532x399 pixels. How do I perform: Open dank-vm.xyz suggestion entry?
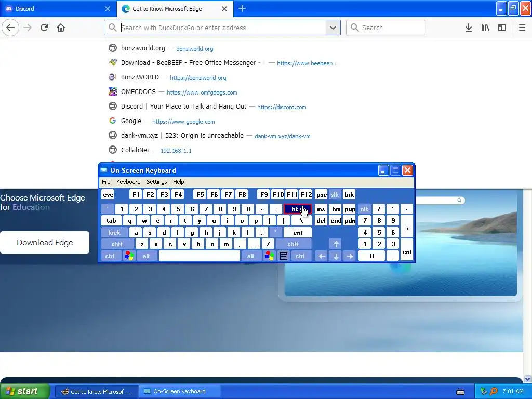pyautogui.click(x=222, y=136)
